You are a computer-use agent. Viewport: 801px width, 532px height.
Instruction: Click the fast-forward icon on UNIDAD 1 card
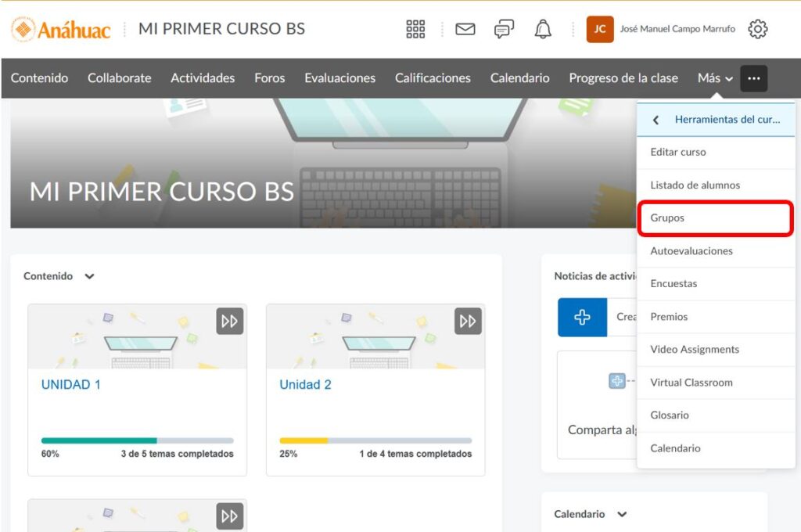(230, 321)
